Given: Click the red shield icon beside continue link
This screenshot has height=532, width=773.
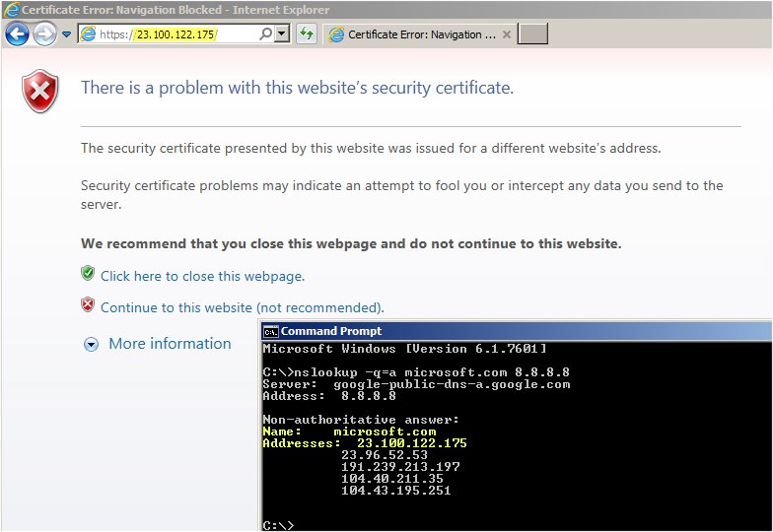Looking at the screenshot, I should pos(88,305).
